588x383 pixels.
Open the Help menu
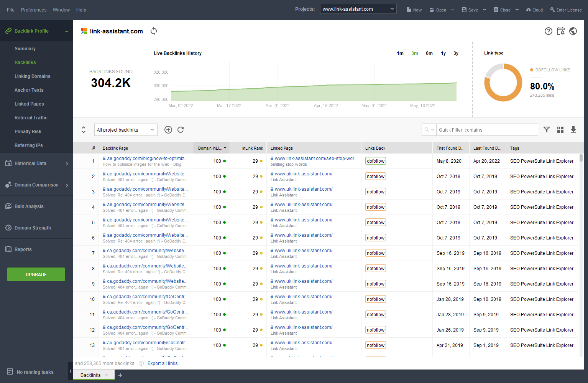81,10
